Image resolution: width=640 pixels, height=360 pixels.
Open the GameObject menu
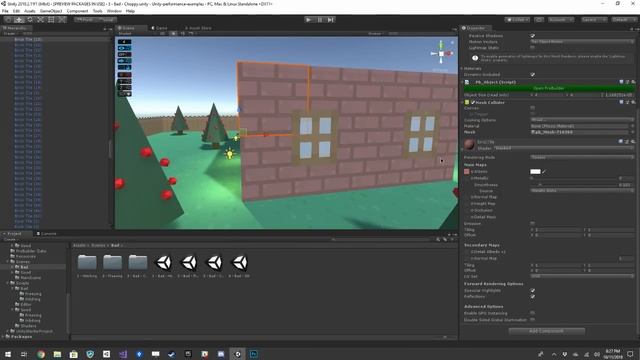[x=51, y=11]
